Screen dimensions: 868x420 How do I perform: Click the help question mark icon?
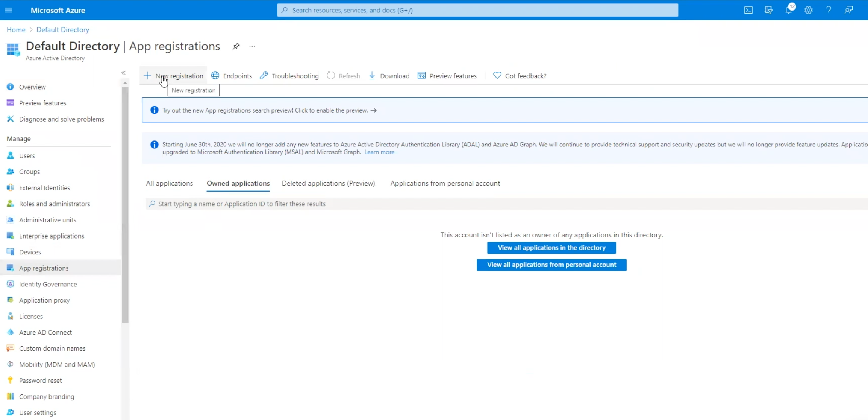(829, 10)
